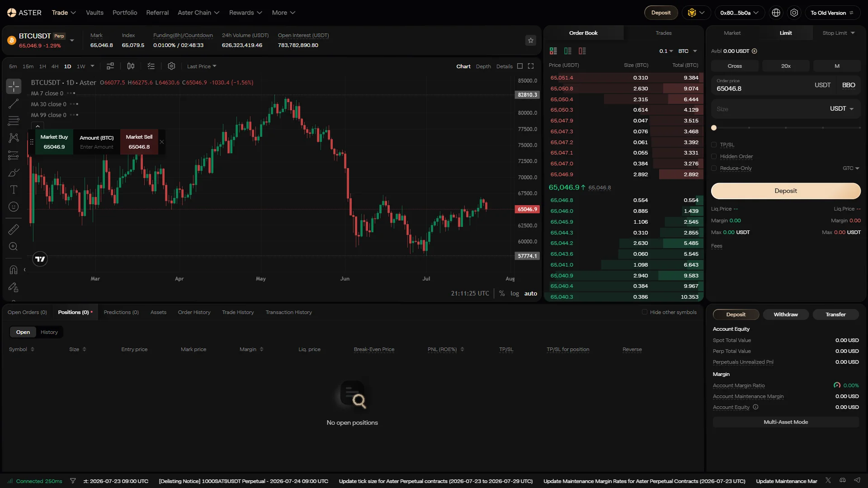The image size is (868, 488).
Task: Open more timeframe options dropdown
Action: [93, 66]
